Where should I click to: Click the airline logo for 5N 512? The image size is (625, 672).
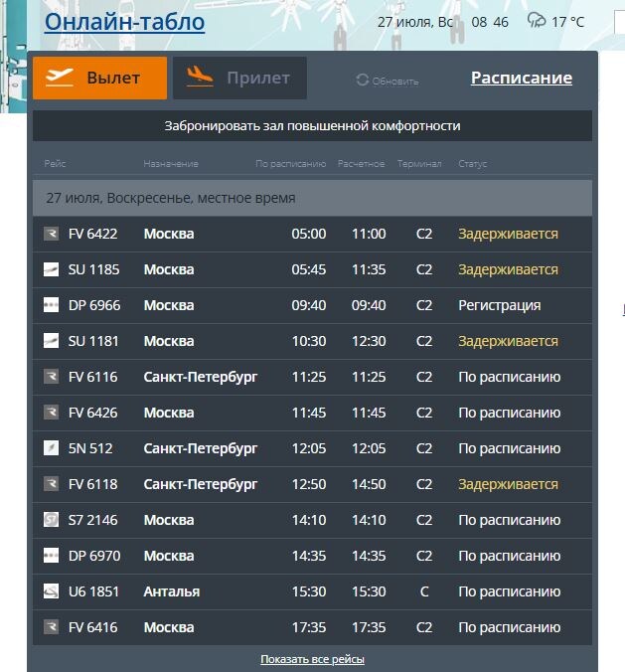(51, 448)
